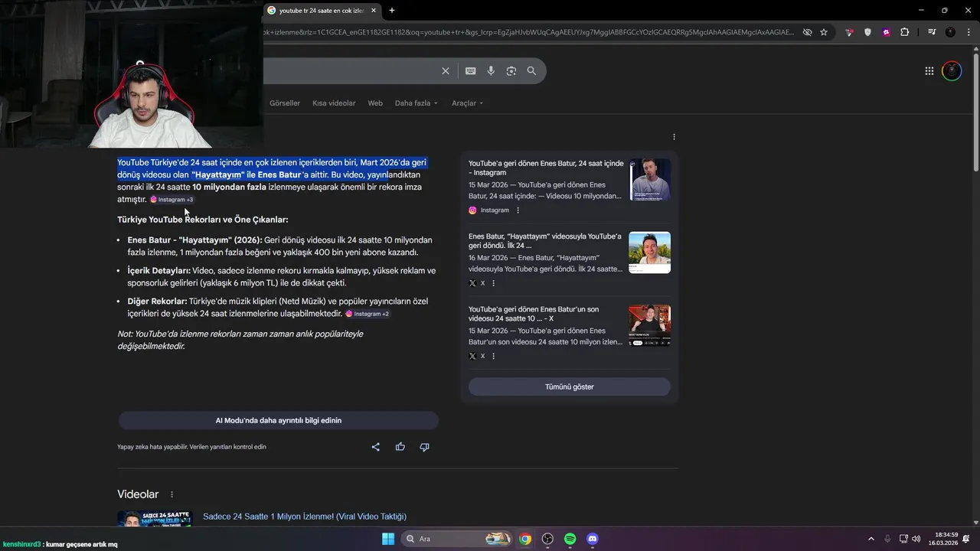Bookmark this page with the star icon
This screenshot has height=551, width=980.
tap(824, 32)
